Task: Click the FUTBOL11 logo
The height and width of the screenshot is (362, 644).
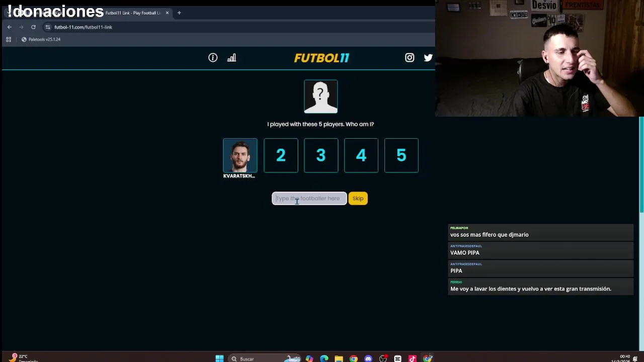Action: [x=321, y=58]
